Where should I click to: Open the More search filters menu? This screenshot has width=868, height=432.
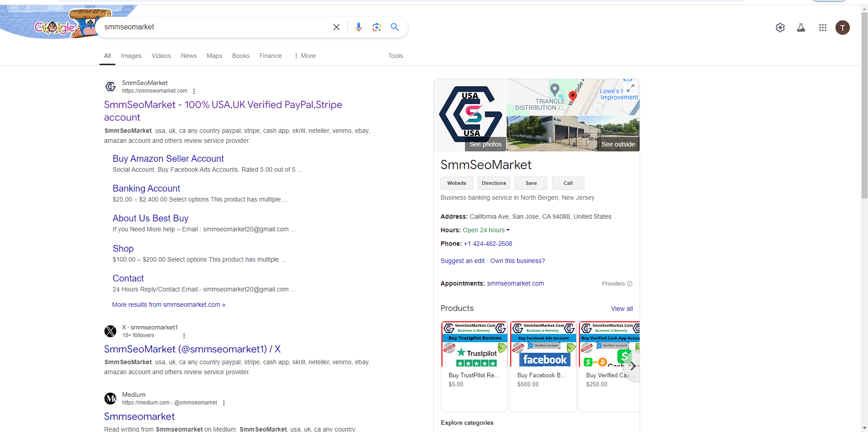click(x=304, y=56)
